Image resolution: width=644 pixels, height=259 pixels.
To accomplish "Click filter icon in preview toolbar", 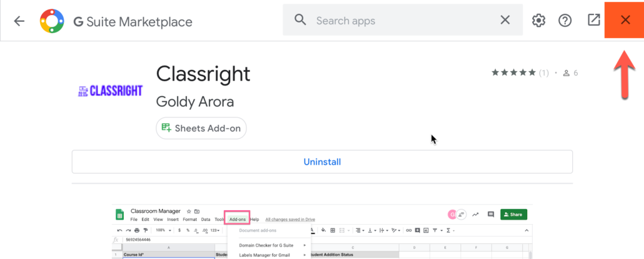I will tap(435, 230).
